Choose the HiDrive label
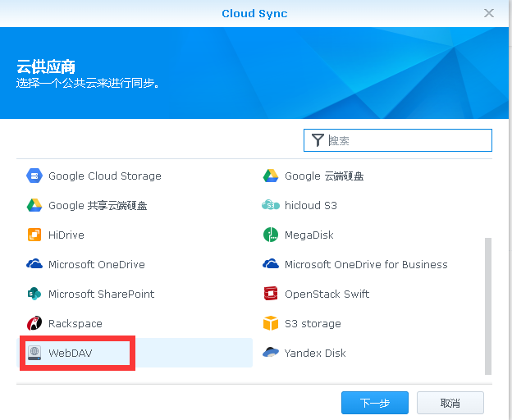 click(x=66, y=235)
